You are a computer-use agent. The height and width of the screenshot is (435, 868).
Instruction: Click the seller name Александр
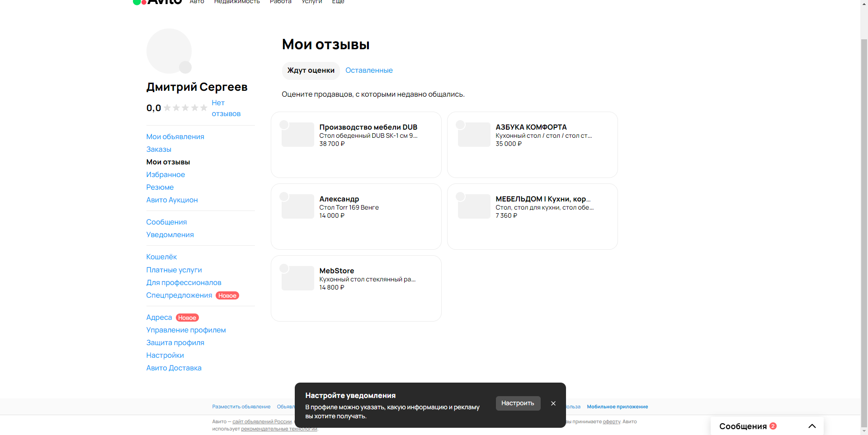tap(339, 199)
